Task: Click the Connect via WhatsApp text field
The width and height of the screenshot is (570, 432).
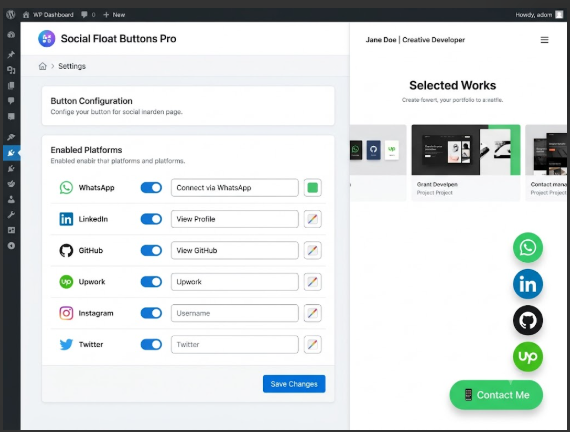Action: click(x=235, y=188)
